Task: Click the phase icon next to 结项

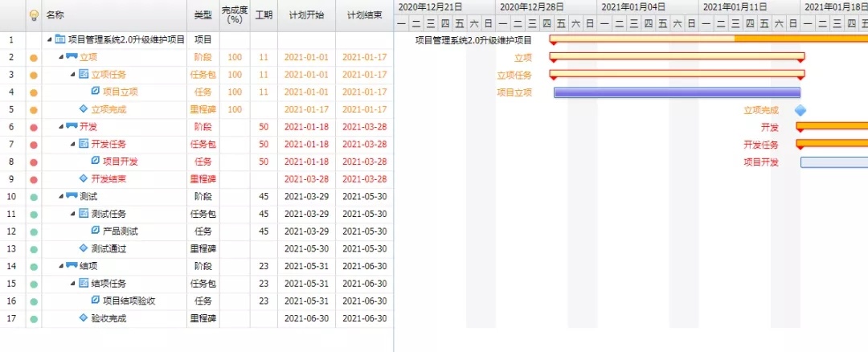Action: pyautogui.click(x=72, y=266)
